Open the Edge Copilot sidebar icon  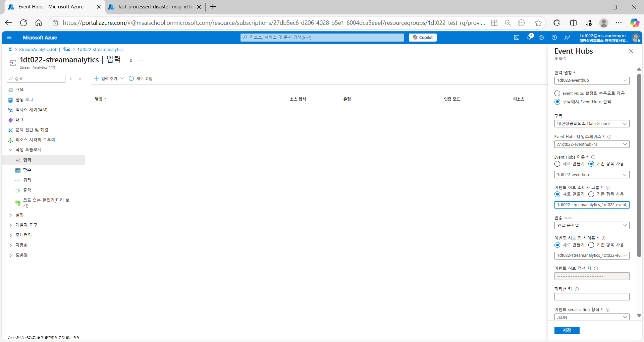(x=635, y=23)
